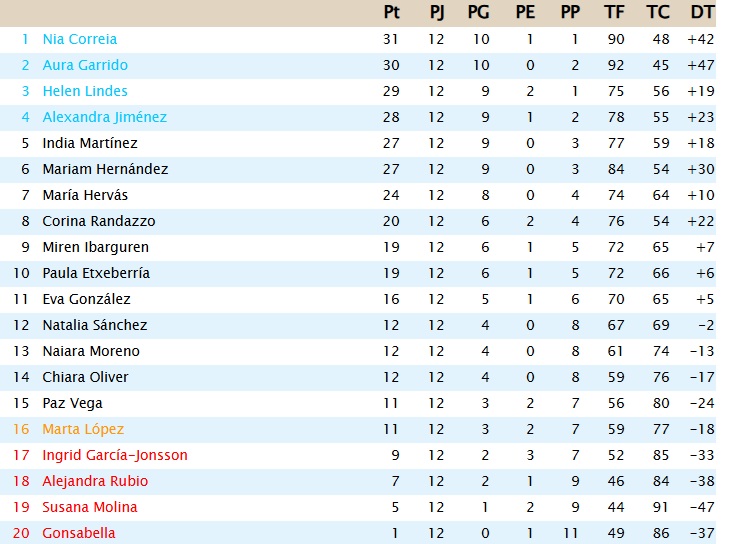Open Alexandra Jiménez's profile link
This screenshot has width=732, height=544.
104,117
